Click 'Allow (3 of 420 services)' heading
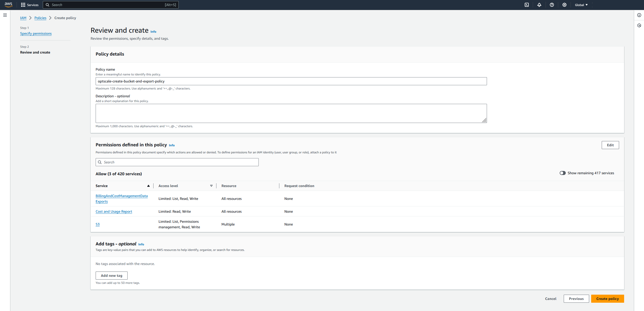The image size is (644, 311). point(119,174)
